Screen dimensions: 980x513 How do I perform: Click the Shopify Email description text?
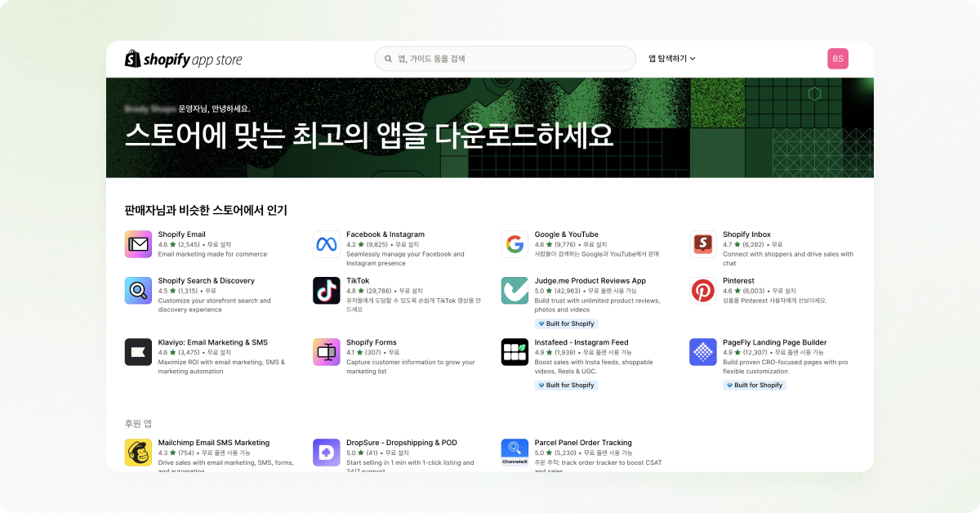click(x=212, y=254)
